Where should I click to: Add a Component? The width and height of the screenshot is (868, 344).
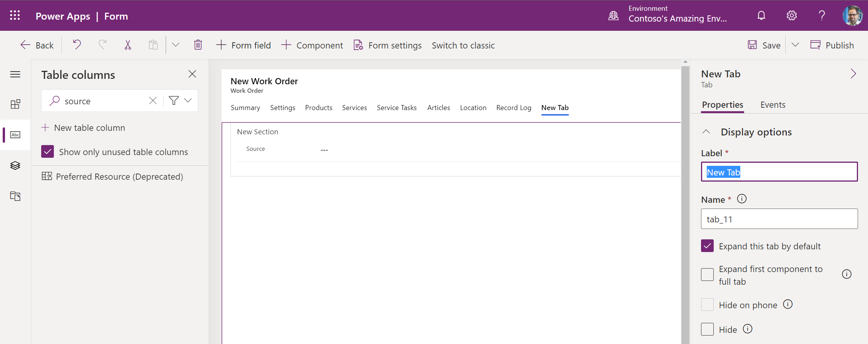[x=312, y=45]
